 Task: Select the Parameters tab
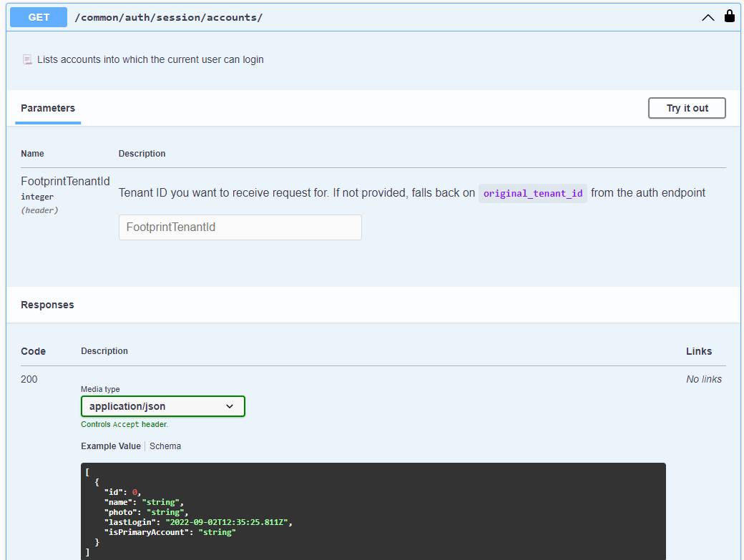pos(48,108)
